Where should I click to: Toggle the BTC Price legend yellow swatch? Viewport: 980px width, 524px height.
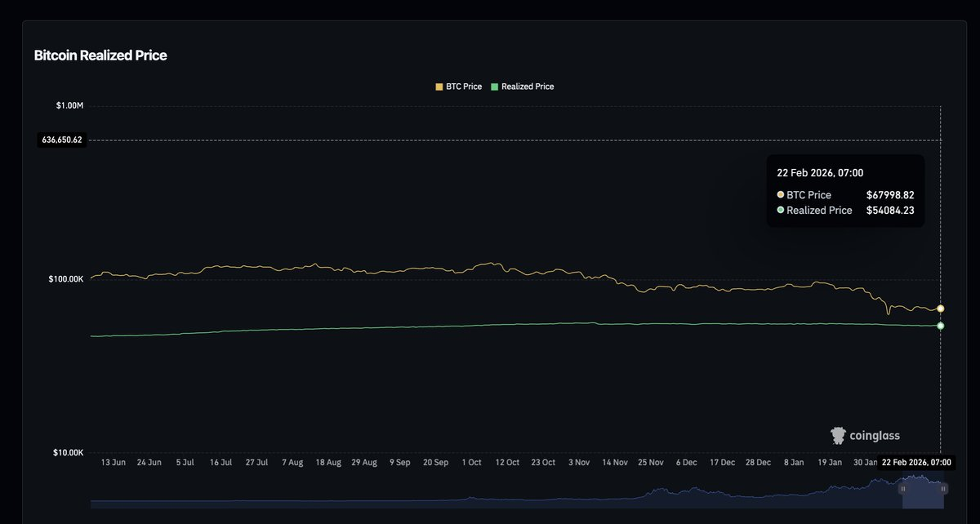click(x=439, y=87)
